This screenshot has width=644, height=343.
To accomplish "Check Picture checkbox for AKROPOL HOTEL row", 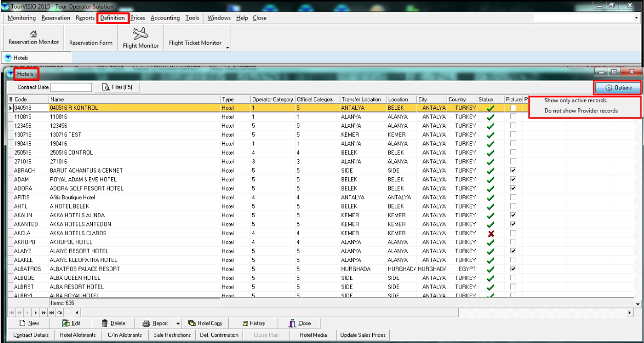I will (x=513, y=242).
